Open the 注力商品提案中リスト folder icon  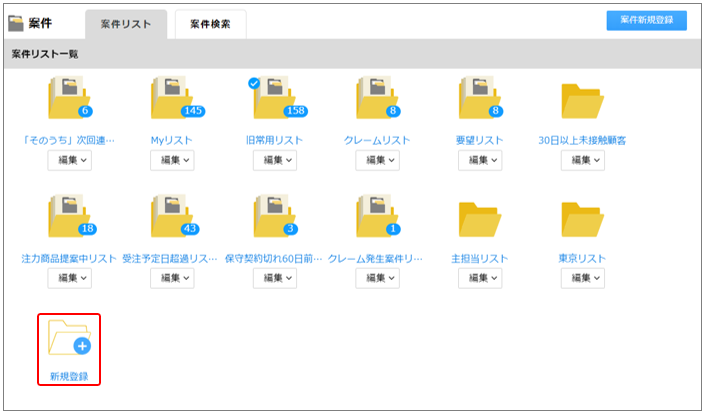pyautogui.click(x=72, y=215)
